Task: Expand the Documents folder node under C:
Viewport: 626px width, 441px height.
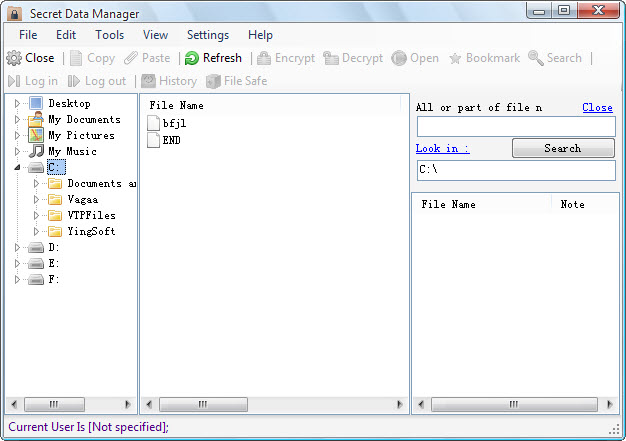Action: pyautogui.click(x=36, y=184)
